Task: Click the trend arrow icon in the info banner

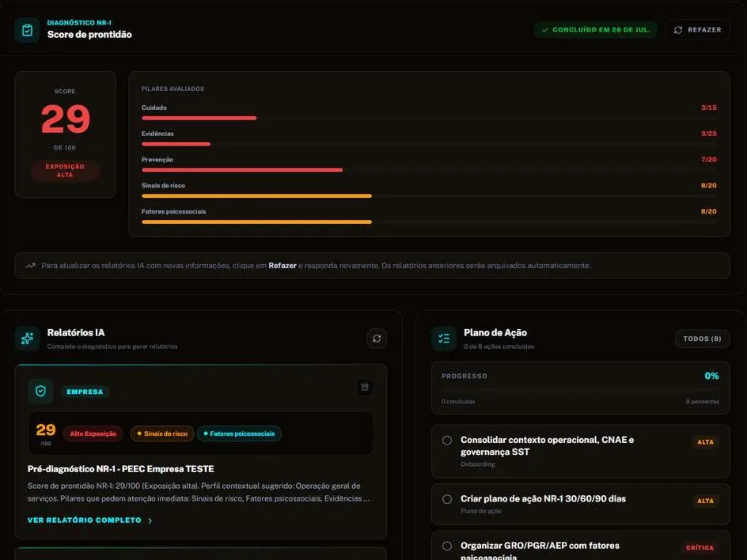Action: click(31, 266)
